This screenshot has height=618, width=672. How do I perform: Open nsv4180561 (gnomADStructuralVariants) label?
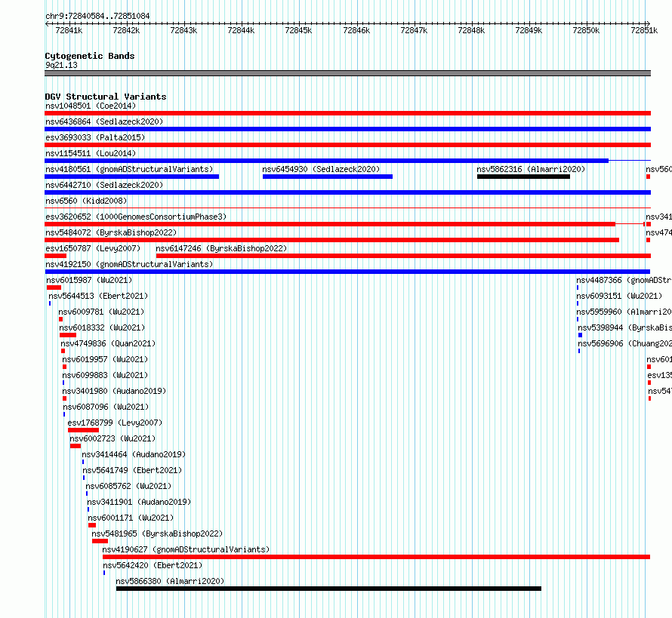coord(129,169)
